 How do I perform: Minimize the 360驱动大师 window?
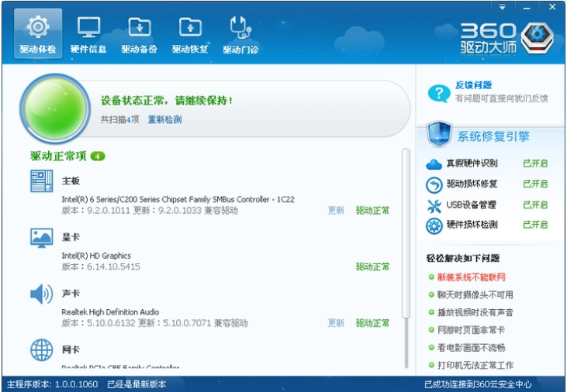527,7
